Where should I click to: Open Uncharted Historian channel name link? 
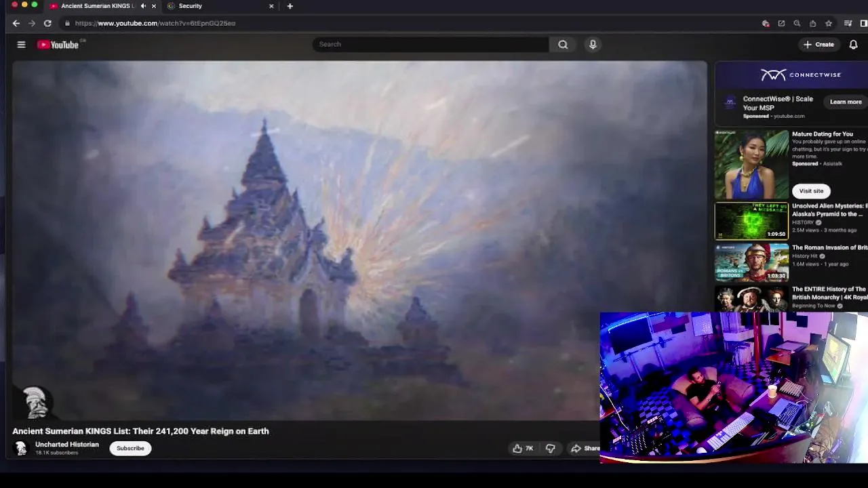point(67,445)
